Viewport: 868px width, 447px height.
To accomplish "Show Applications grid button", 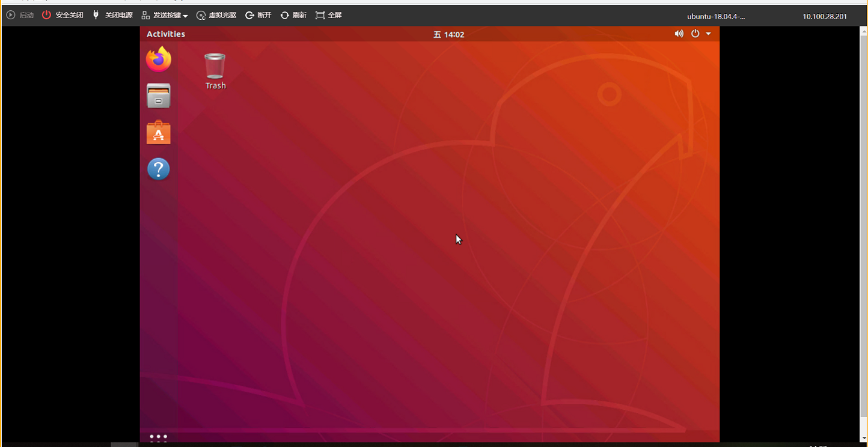I will click(159, 437).
